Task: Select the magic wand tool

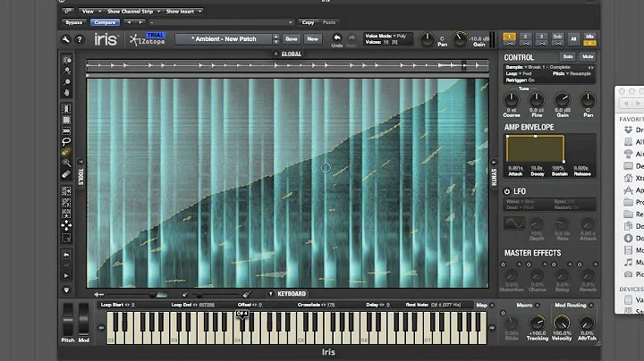Action: 66,164
